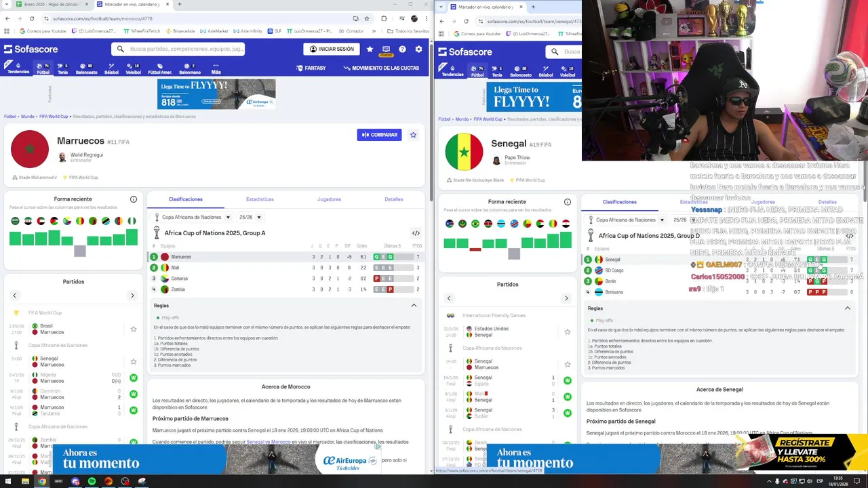Open Copa Africana de Naciones dropdown on Marruecos page

(193, 218)
